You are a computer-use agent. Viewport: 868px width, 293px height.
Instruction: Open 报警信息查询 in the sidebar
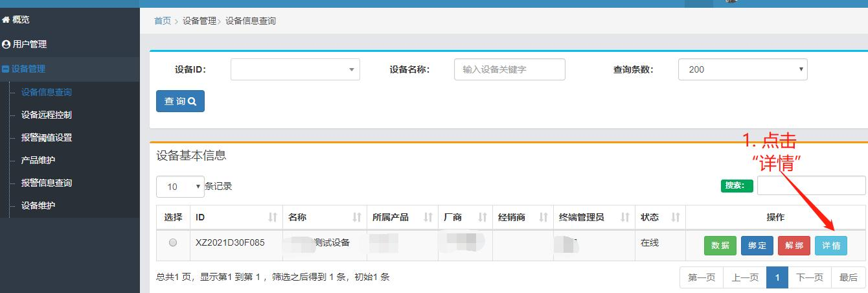pos(46,183)
